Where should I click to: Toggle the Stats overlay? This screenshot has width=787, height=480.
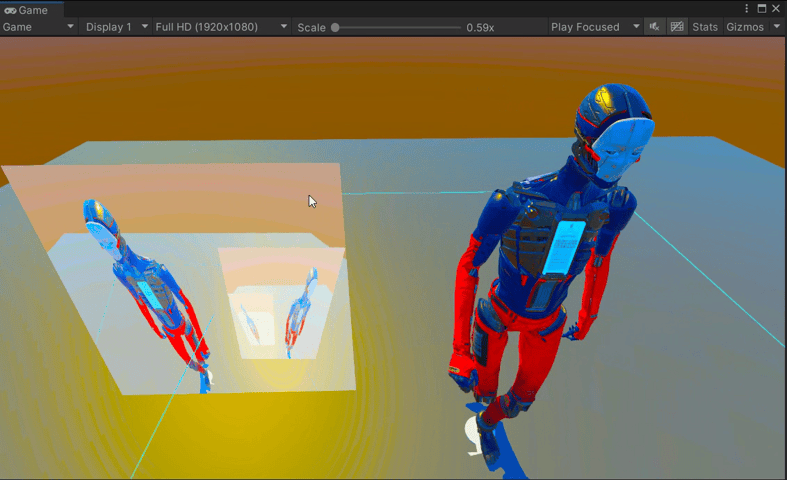tap(705, 27)
